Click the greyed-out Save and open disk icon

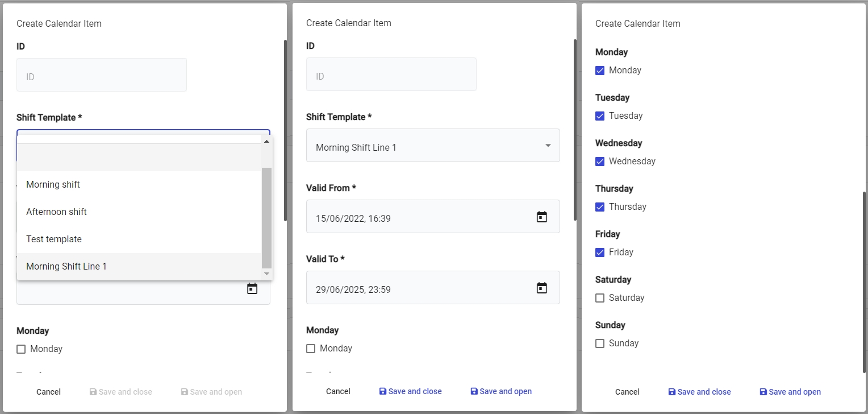coord(184,392)
